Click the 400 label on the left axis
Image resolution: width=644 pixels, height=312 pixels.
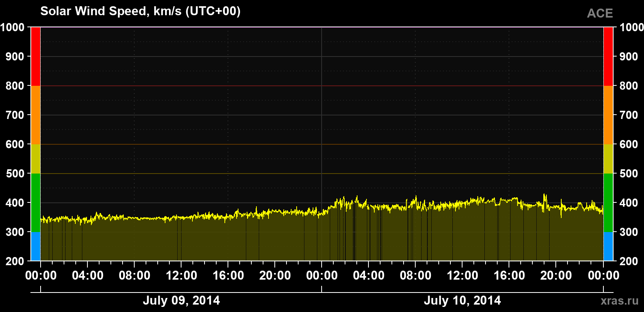[x=15, y=203]
